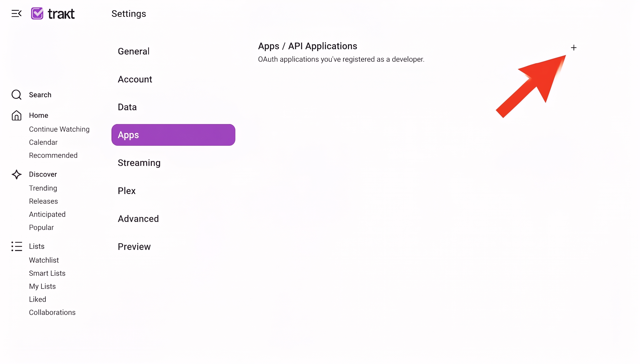
Task: Open My Lists
Action: 42,287
